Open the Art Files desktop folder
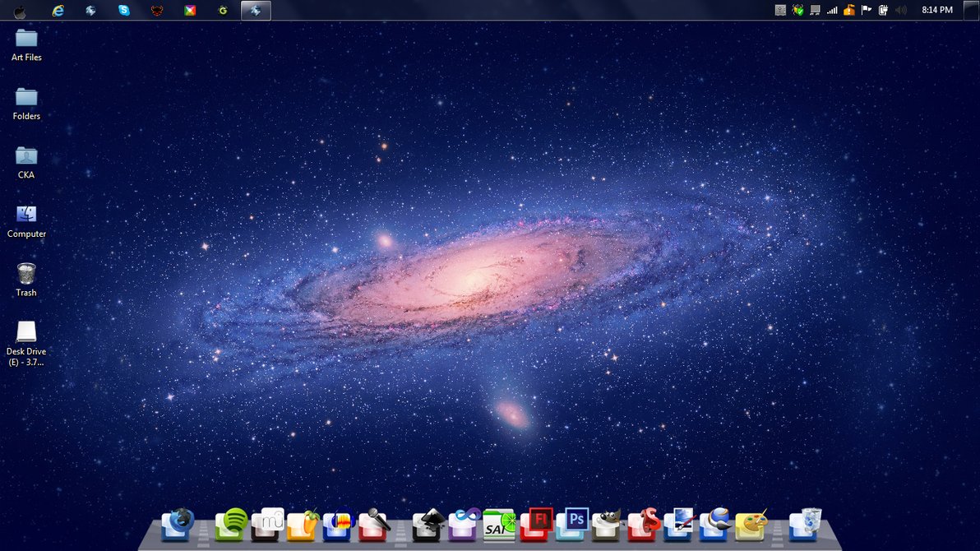This screenshot has height=551, width=980. [26, 44]
